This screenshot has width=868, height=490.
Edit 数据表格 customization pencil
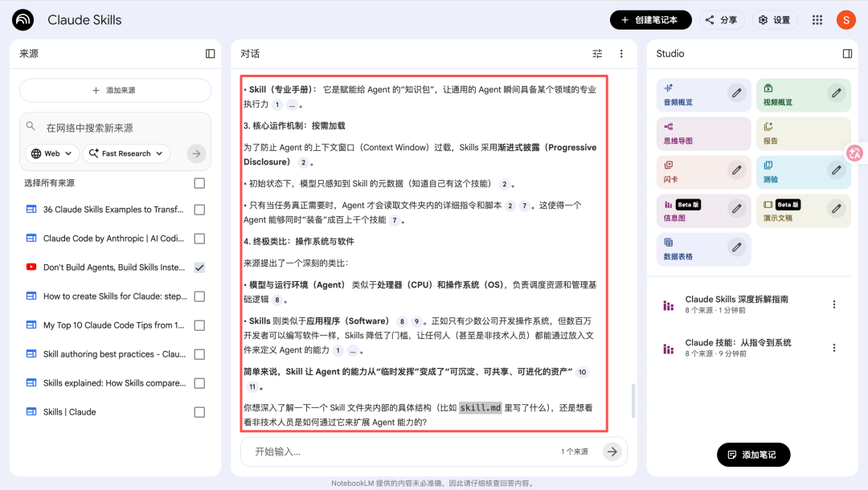point(736,247)
